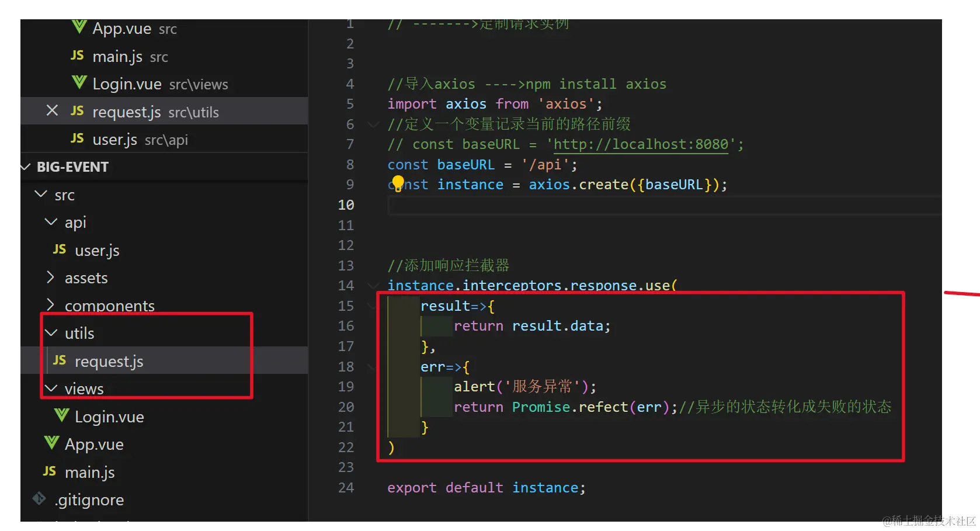Place the cursor on empty line 10
980x531 pixels.
(664, 205)
